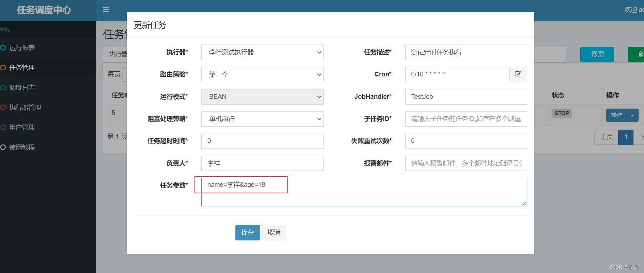This screenshot has width=644, height=273.
Task: Focus the 任务超时时间 input field
Action: [263, 141]
